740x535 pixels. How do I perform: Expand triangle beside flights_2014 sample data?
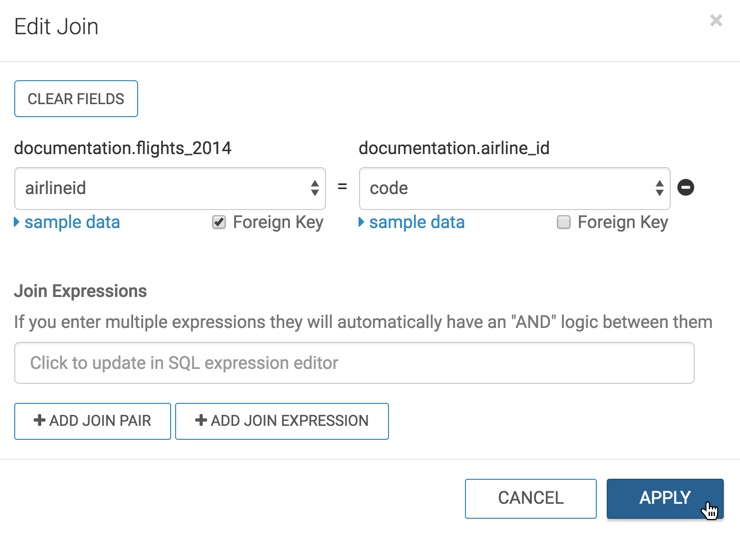17,222
